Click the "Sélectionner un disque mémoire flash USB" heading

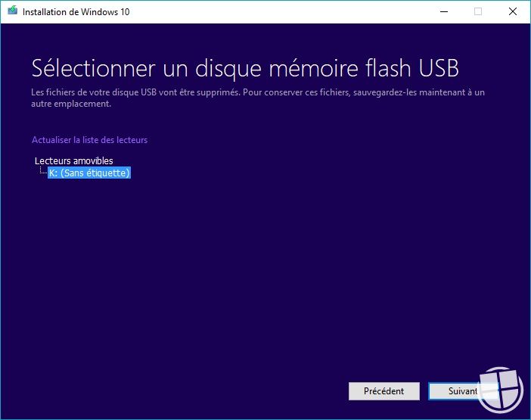pyautogui.click(x=245, y=67)
